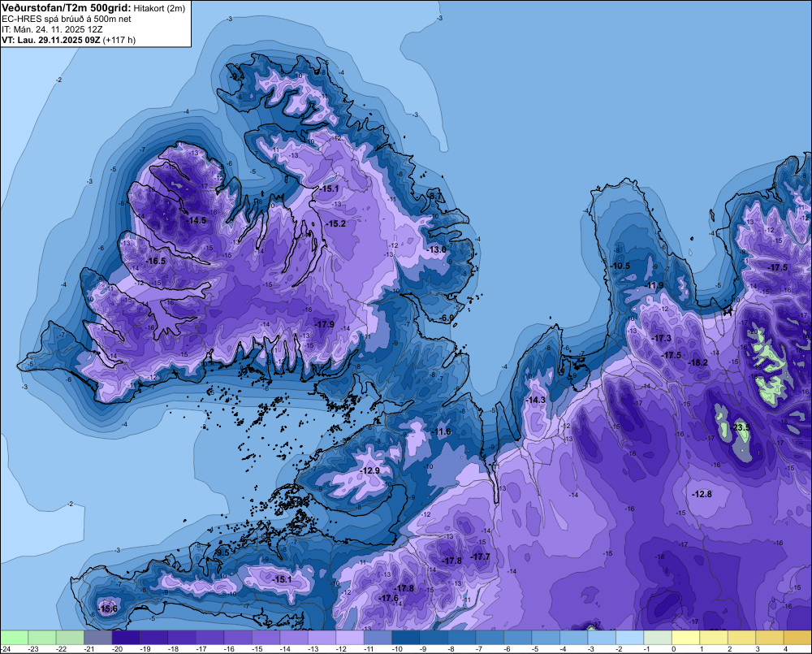Click the -17.8 label beside -17.7
This screenshot has width=812, height=654.
coord(451,561)
